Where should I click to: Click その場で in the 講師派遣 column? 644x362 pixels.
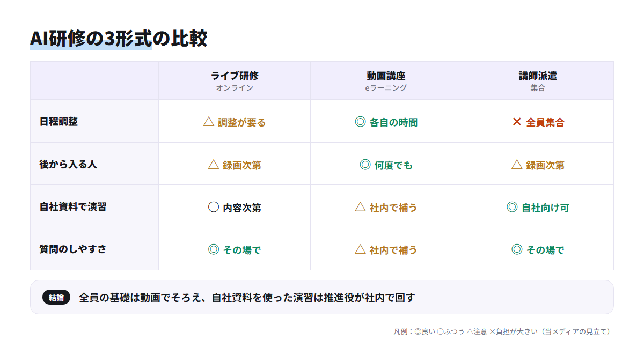click(x=545, y=250)
